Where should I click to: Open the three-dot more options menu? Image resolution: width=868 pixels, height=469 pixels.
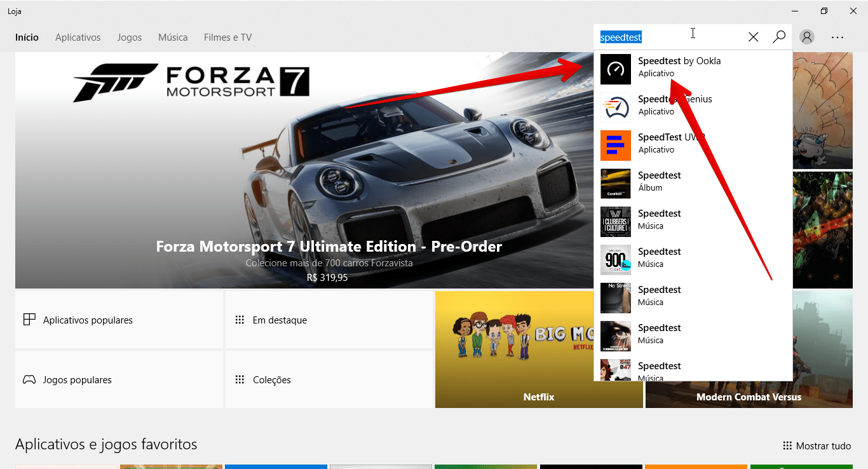(837, 37)
